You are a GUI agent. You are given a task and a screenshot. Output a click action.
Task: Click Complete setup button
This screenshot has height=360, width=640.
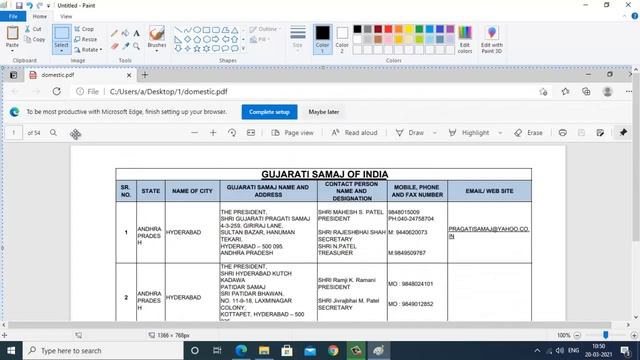point(269,112)
